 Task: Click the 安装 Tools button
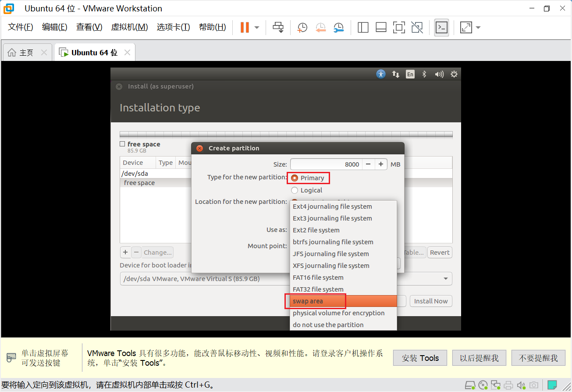coord(420,358)
